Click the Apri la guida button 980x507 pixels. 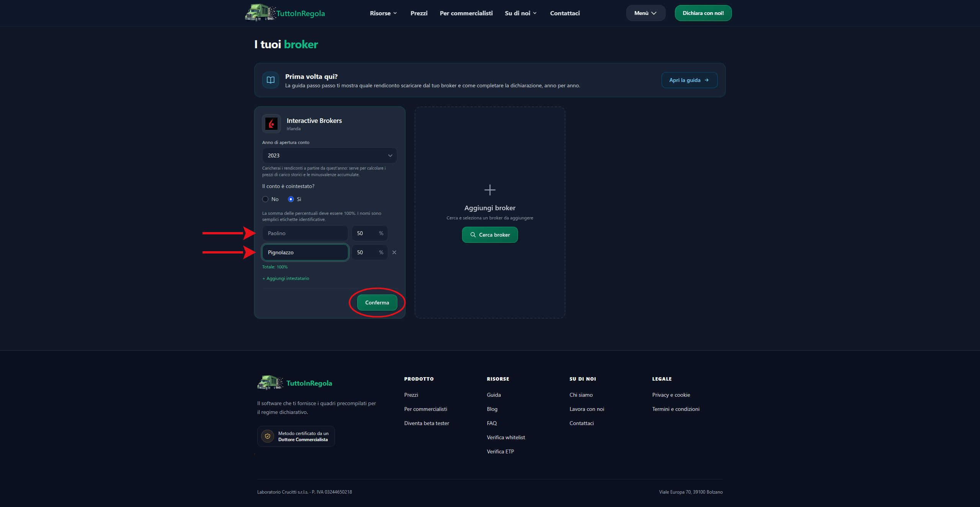point(689,80)
